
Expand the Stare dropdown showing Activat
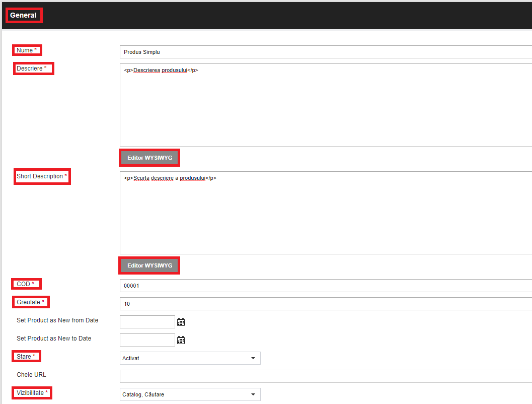[190, 358]
